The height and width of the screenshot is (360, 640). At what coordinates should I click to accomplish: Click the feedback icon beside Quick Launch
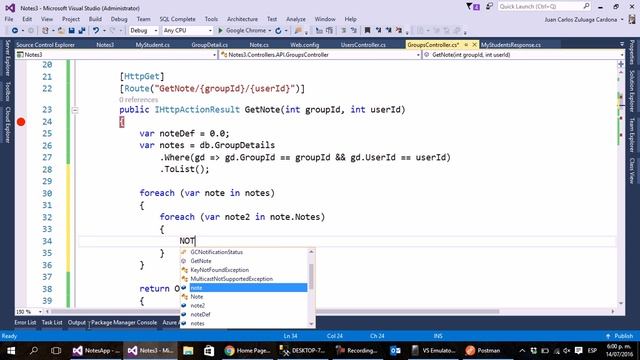coord(489,6)
